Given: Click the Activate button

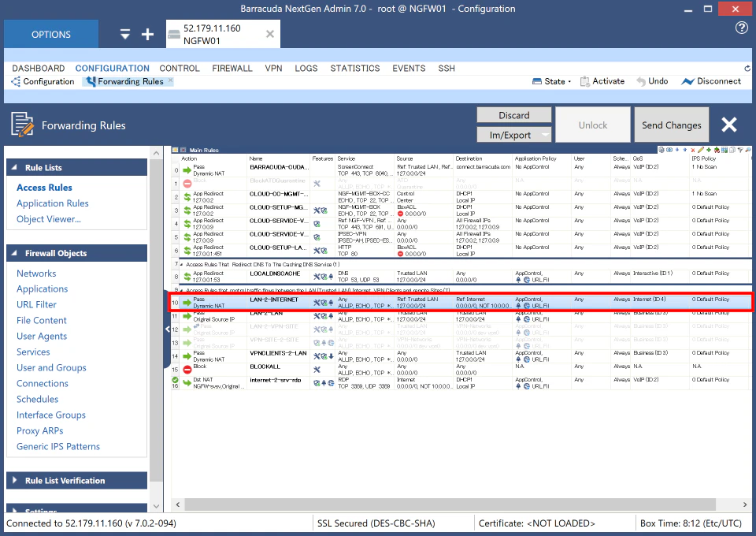Looking at the screenshot, I should click(602, 81).
